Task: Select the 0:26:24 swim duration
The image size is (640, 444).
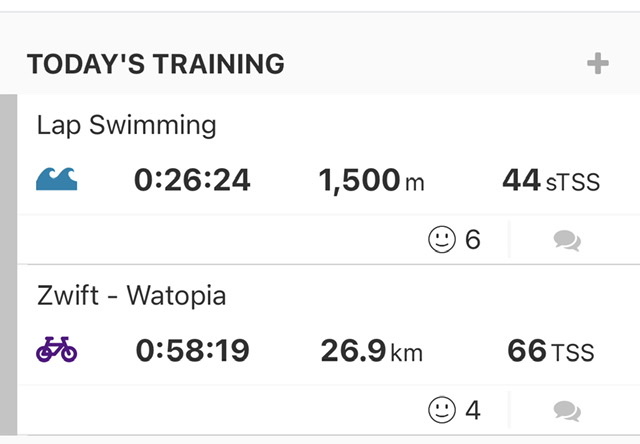Action: (x=192, y=180)
